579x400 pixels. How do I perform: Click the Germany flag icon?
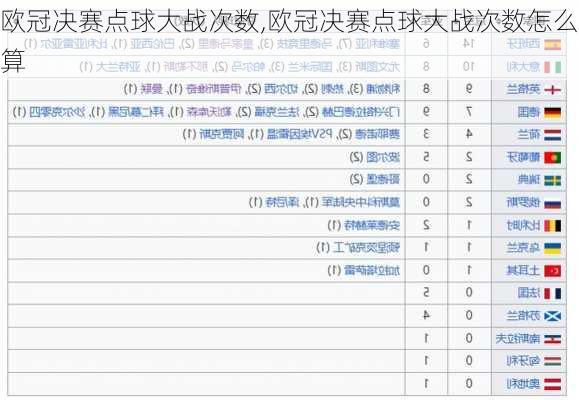(552, 112)
